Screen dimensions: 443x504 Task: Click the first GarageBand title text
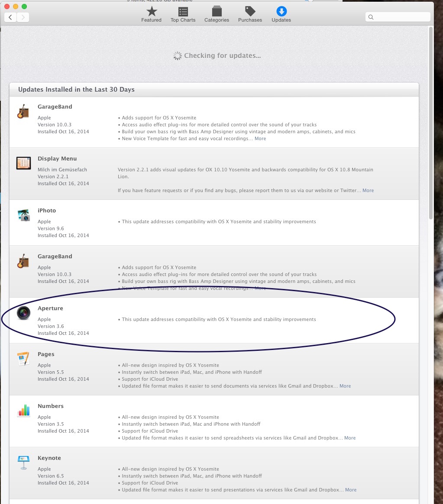[x=55, y=107]
